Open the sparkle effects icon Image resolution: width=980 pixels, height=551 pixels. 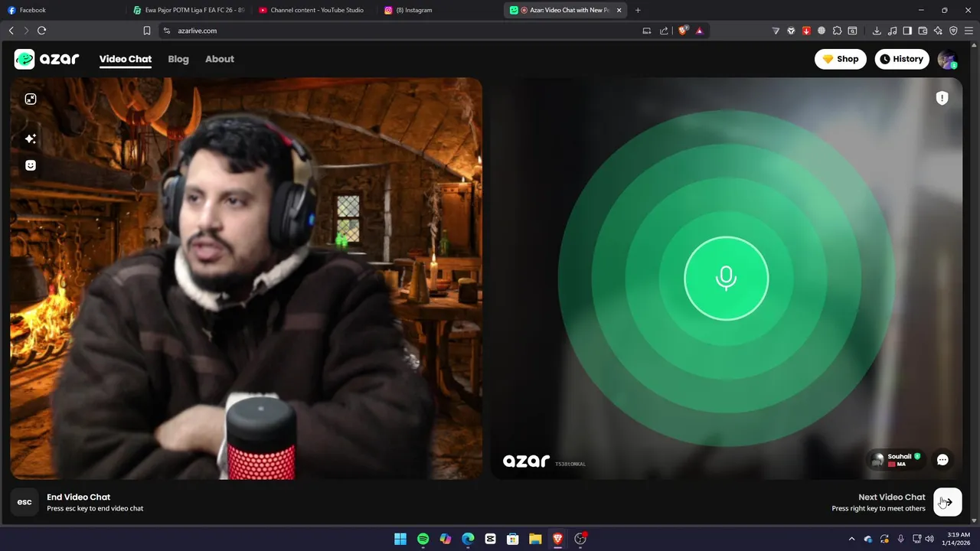tap(31, 139)
